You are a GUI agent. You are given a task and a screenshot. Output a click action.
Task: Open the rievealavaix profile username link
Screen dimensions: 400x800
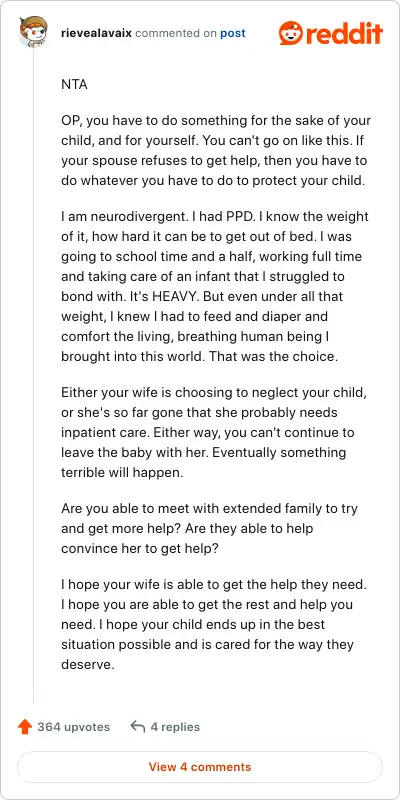coord(96,33)
